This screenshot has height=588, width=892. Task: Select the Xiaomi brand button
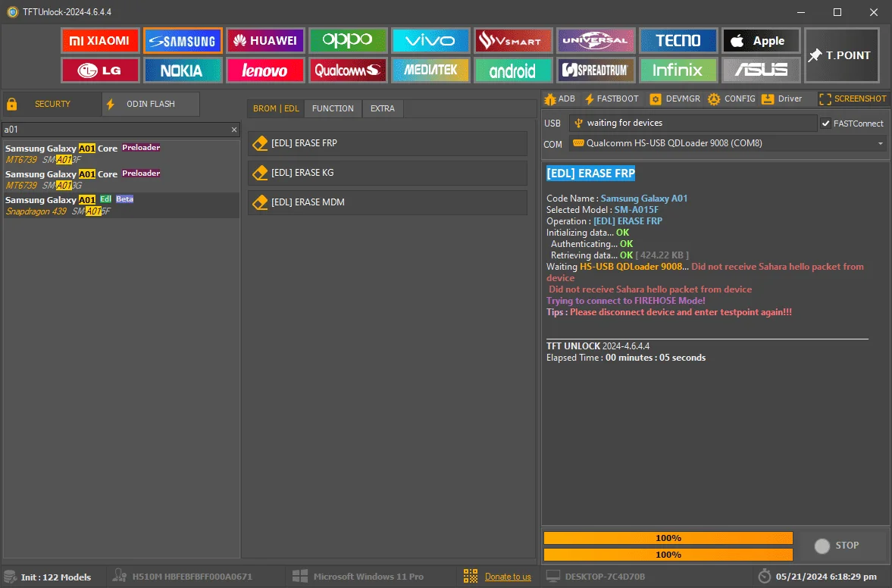[x=100, y=40]
